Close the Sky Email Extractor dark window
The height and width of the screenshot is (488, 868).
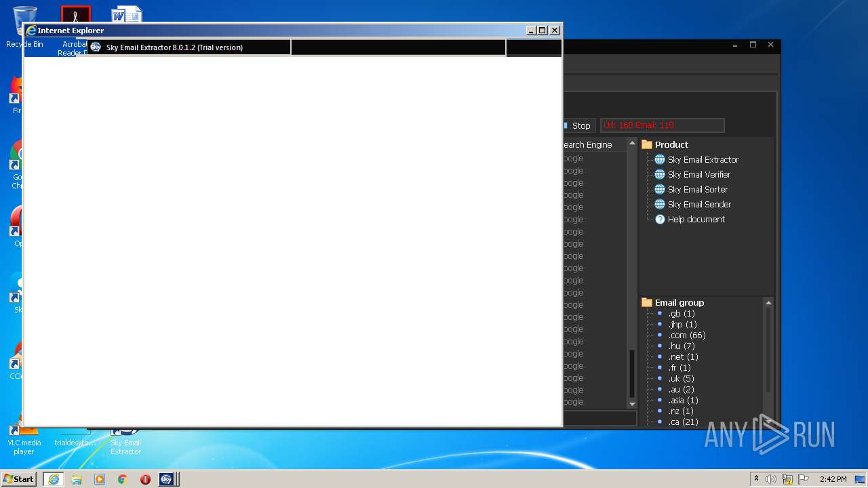point(770,45)
